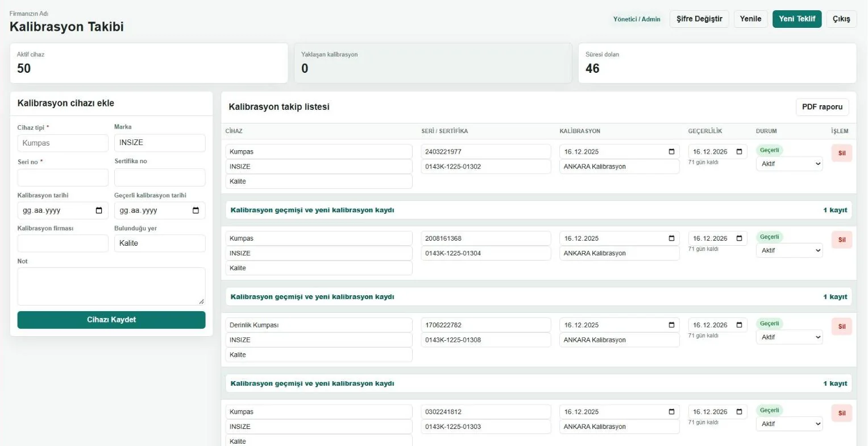
Task: Focus the Bulunduğu yer field
Action: [160, 243]
